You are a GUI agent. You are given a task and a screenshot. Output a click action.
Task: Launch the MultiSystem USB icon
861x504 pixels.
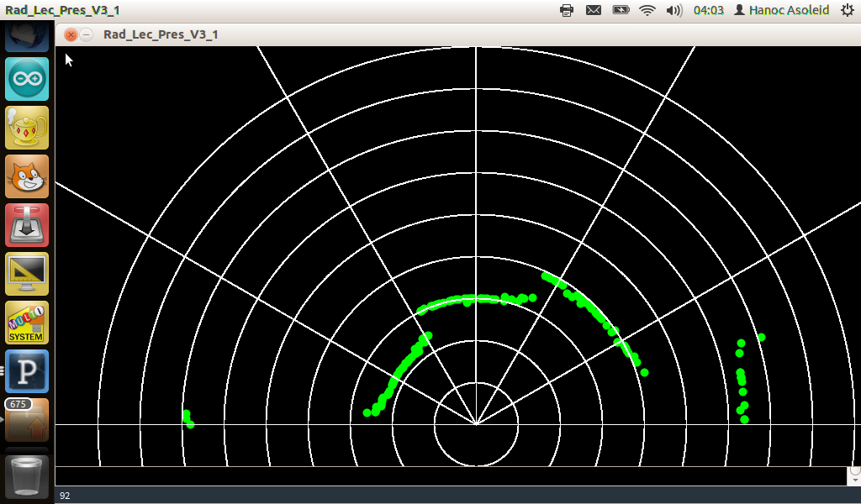pyautogui.click(x=27, y=323)
